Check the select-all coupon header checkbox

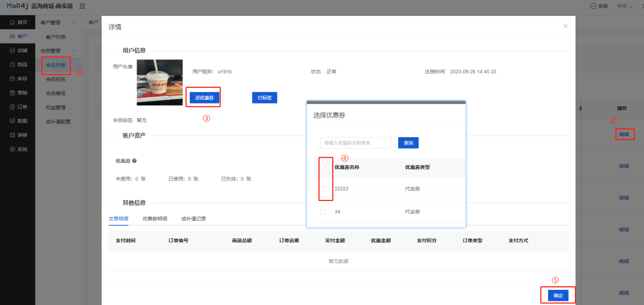(323, 167)
